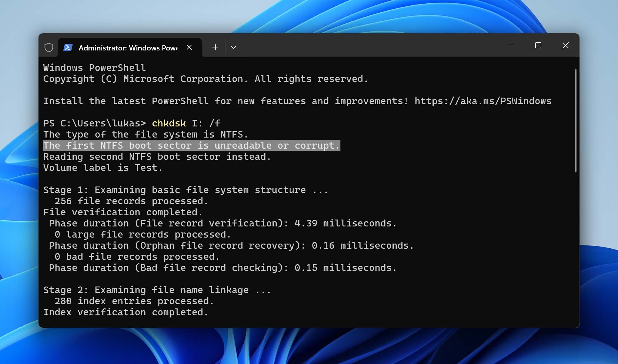
Task: Click the chkdsk command text
Action: [168, 123]
